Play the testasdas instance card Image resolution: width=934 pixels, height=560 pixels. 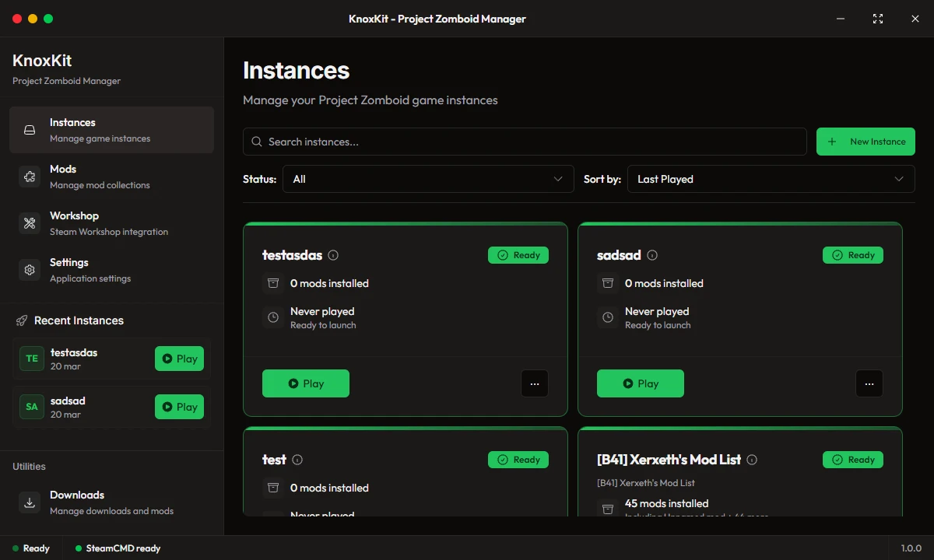306,383
